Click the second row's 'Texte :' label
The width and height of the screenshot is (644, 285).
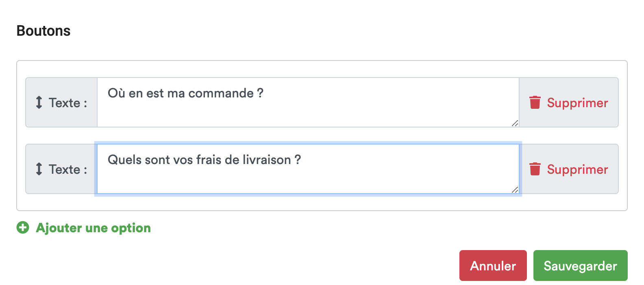(x=68, y=169)
